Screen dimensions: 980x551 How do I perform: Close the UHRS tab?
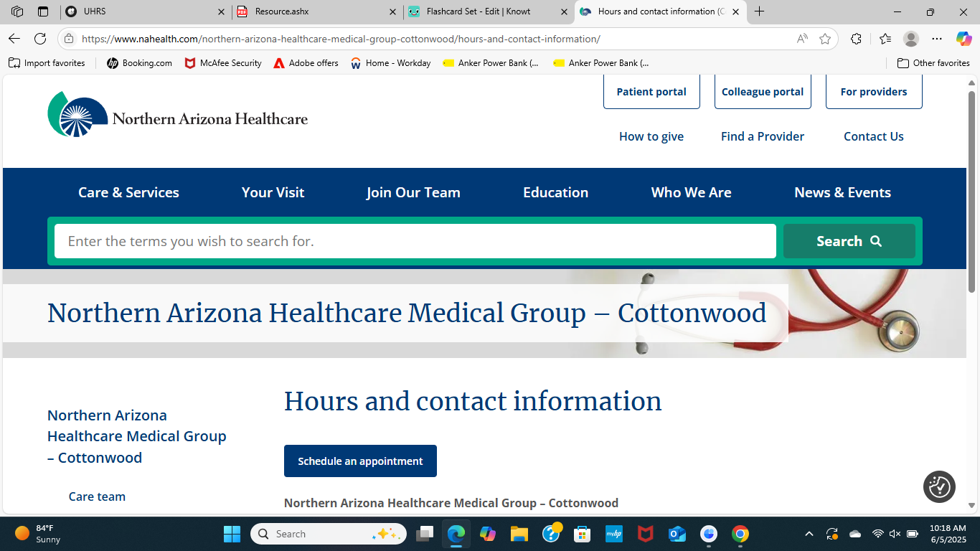pos(221,11)
